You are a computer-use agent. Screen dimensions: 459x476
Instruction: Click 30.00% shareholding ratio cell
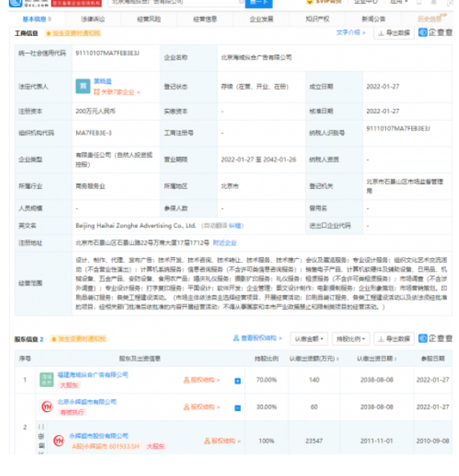click(x=267, y=407)
